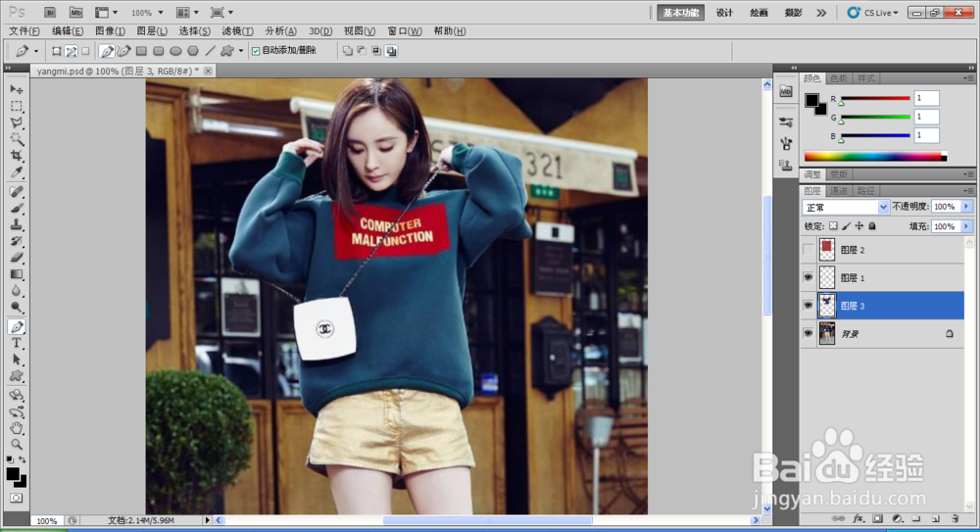Select the Polygonal Lasso tool
980x532 pixels.
click(17, 122)
